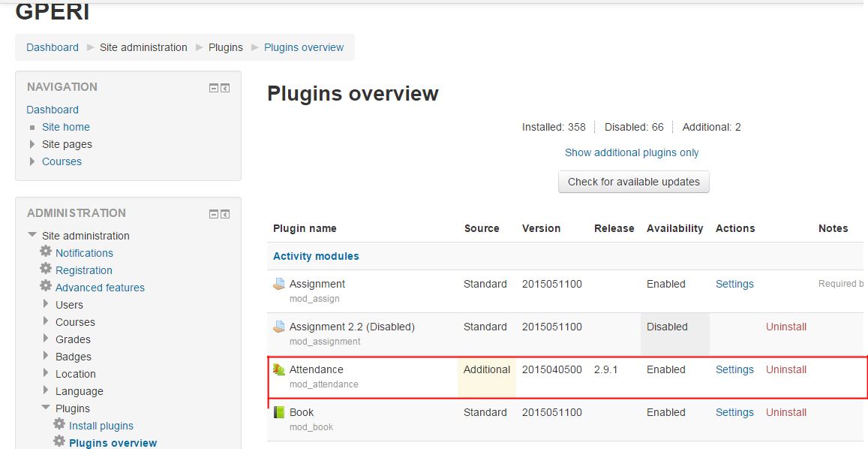Go to Dashboard in breadcrumb
The image size is (868, 449).
coord(53,47)
